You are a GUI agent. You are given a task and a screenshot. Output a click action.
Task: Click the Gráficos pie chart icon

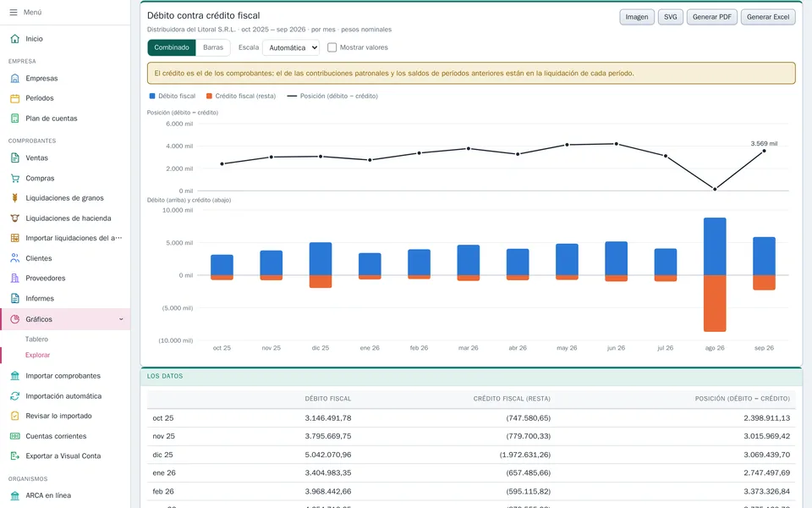click(x=15, y=319)
